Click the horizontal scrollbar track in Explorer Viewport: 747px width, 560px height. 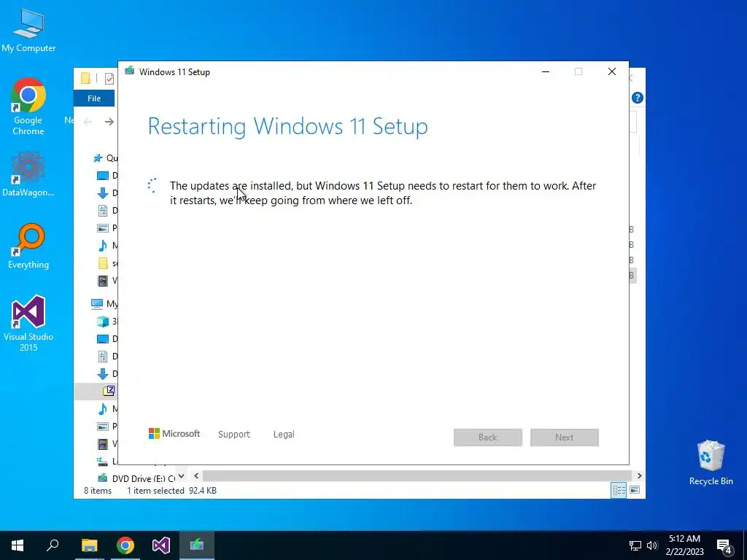click(x=417, y=475)
